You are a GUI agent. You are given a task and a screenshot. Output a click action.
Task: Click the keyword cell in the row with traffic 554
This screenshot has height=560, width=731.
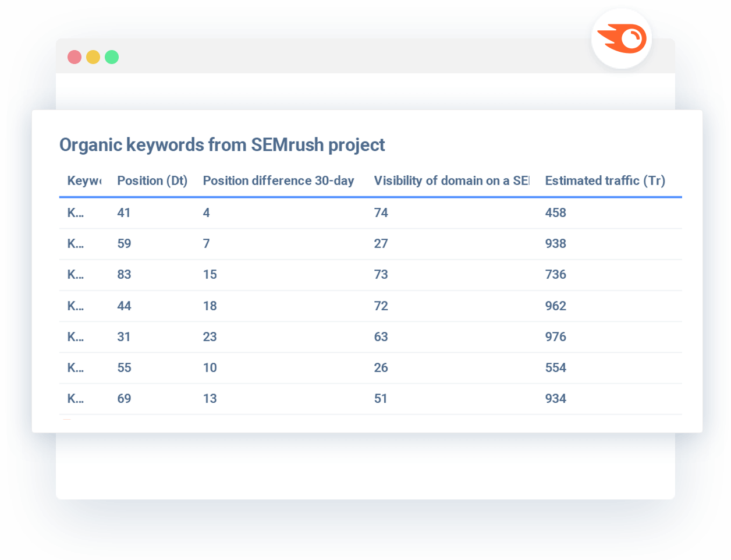tap(76, 367)
